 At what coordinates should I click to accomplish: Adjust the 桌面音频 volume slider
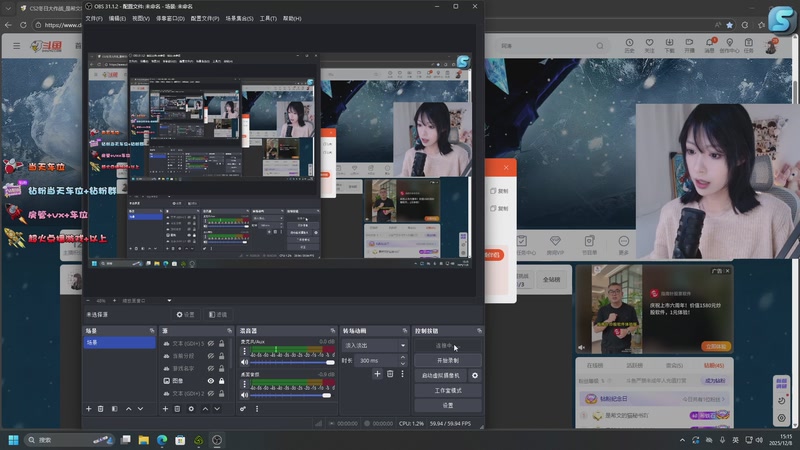pyautogui.click(x=291, y=395)
